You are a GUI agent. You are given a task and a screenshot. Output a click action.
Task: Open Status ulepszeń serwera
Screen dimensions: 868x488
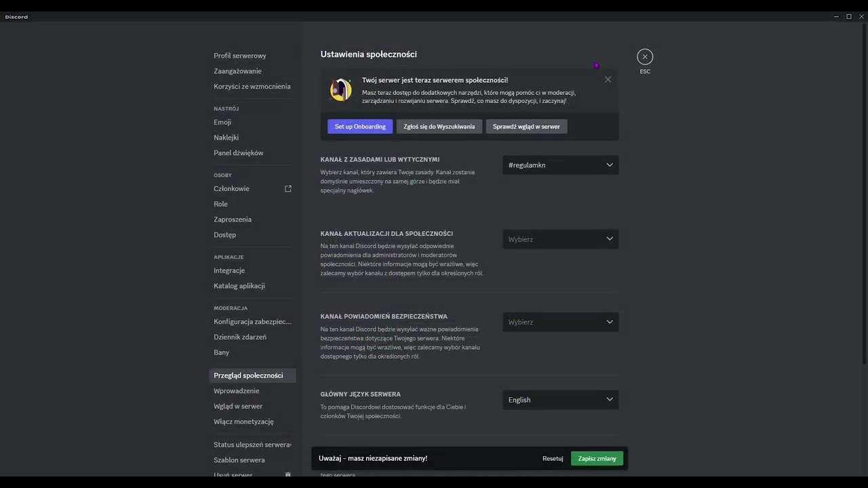point(252,445)
